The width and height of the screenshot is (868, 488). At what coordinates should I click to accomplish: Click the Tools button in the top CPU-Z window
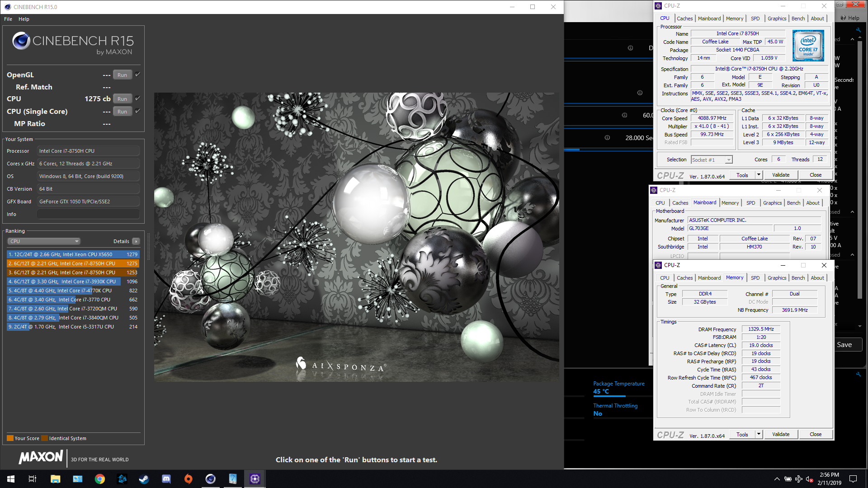[x=742, y=175]
